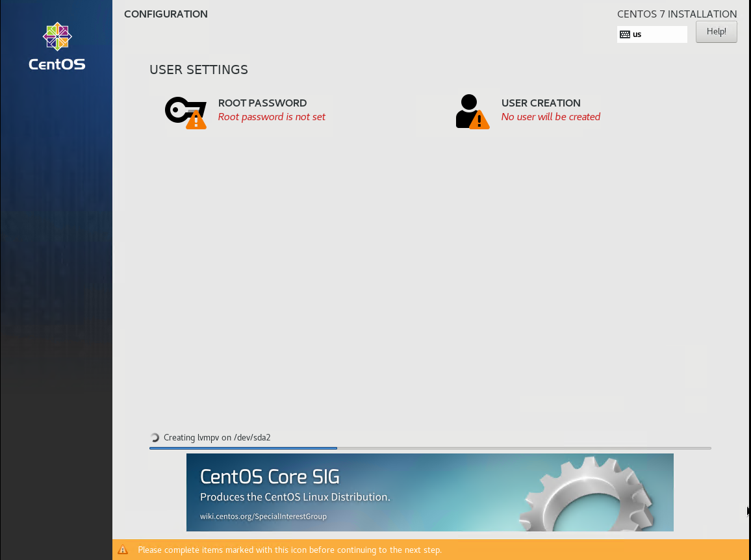Click the installation progress bar
The width and height of the screenshot is (751, 560).
430,448
